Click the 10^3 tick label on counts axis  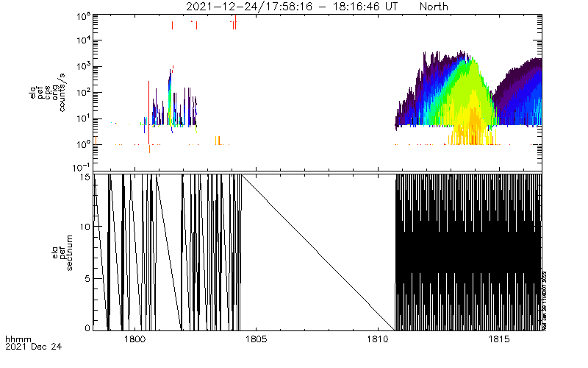pos(84,66)
